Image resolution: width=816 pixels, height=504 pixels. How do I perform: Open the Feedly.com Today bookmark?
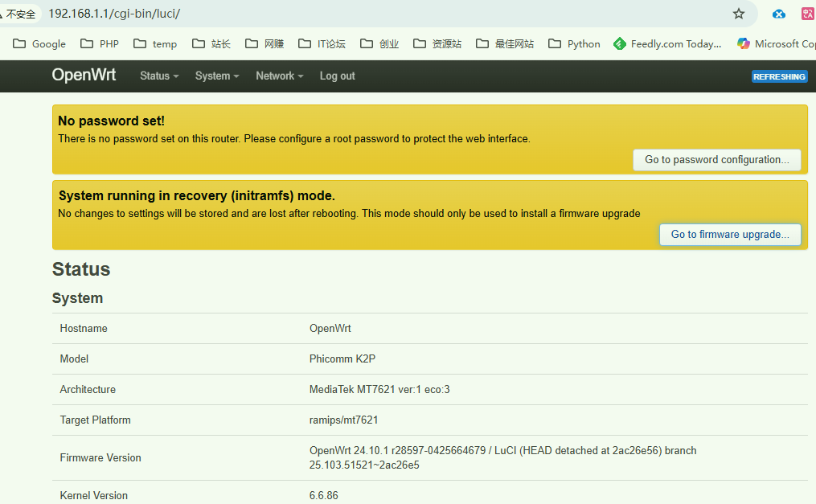667,43
